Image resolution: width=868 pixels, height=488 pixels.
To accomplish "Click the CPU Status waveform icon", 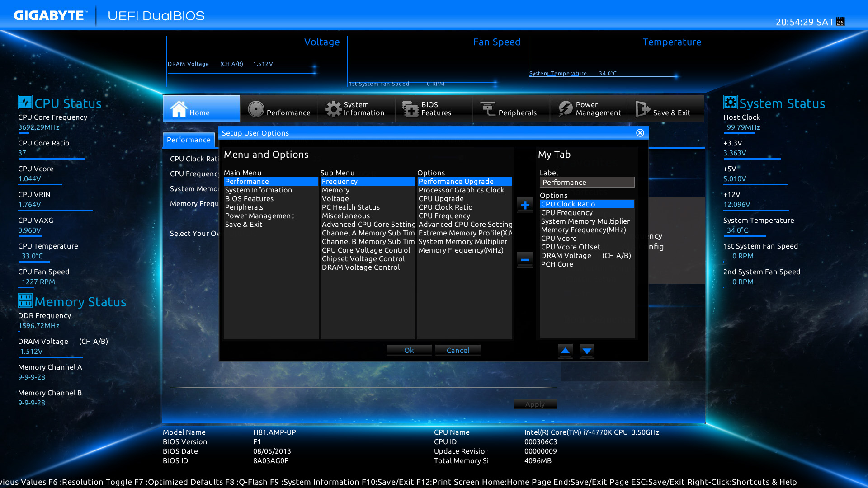I will 25,102.
